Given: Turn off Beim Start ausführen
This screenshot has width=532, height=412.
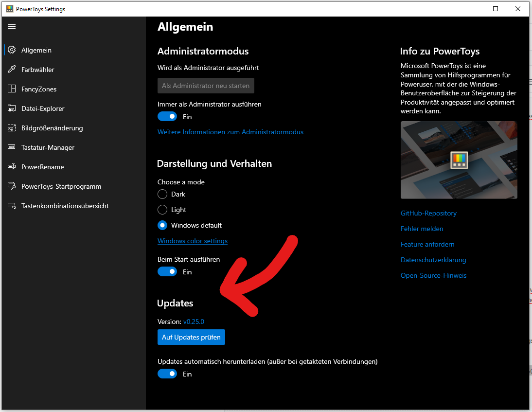Looking at the screenshot, I should [x=167, y=271].
